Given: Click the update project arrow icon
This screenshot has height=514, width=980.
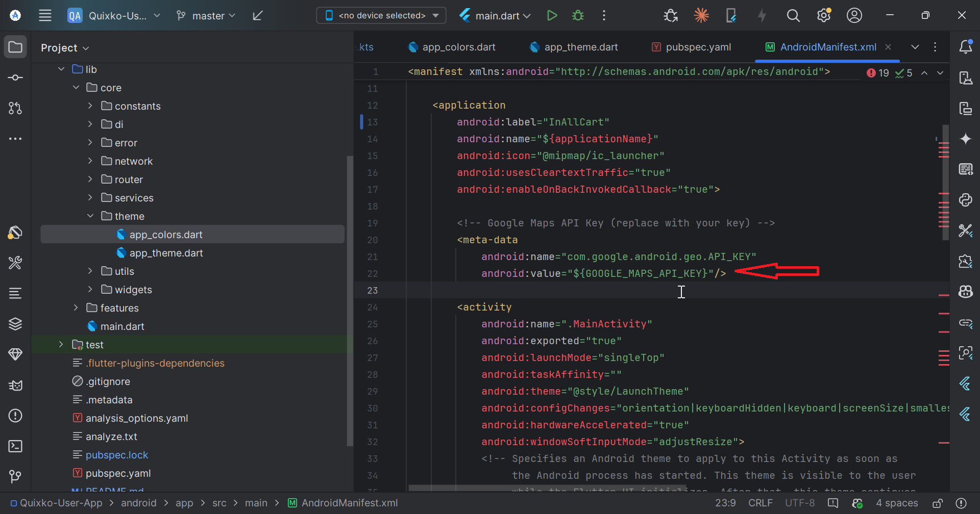Looking at the screenshot, I should pyautogui.click(x=258, y=15).
